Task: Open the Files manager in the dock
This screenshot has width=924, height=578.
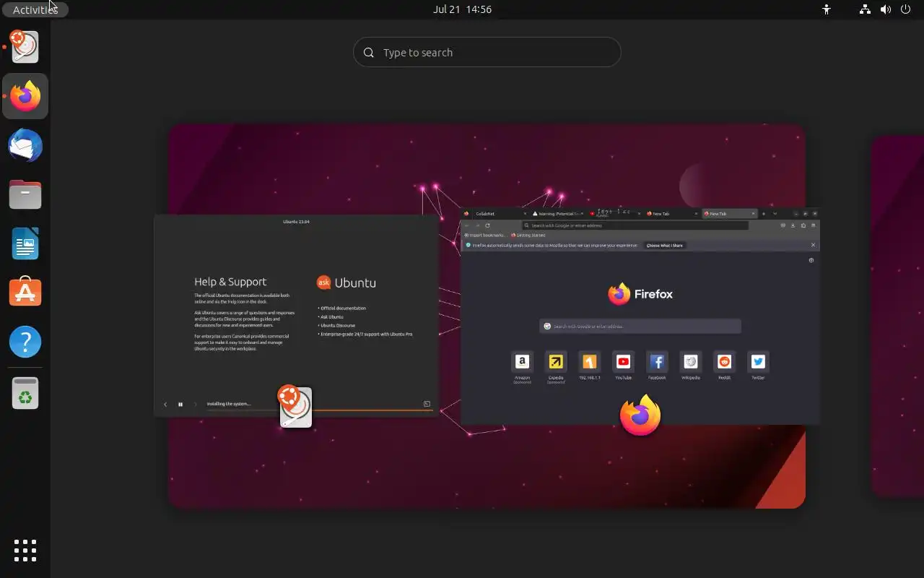Action: (25, 194)
